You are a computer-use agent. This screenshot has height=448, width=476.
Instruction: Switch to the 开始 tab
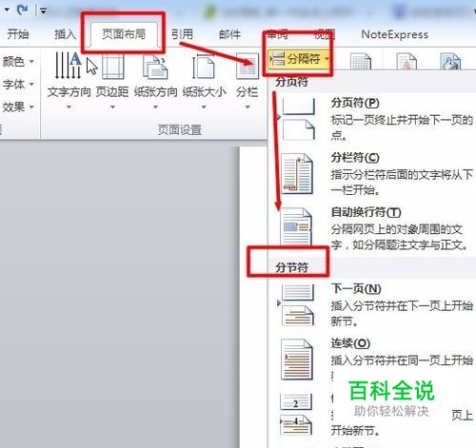(18, 34)
